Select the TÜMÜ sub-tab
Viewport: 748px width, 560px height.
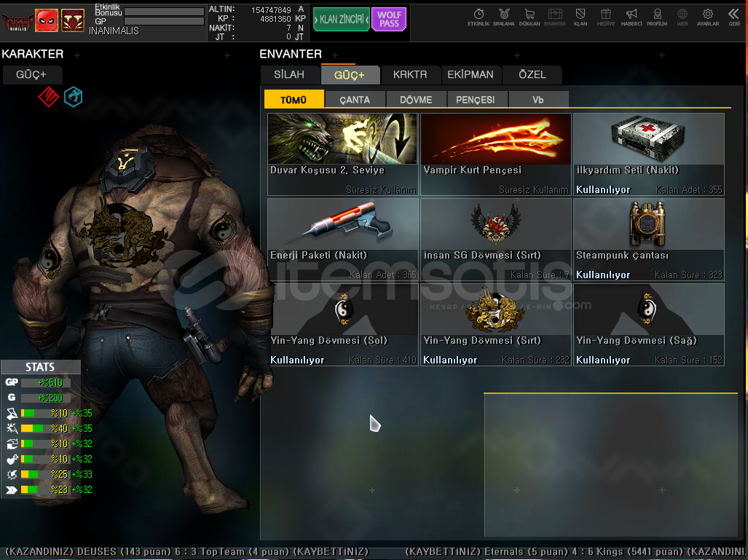coord(294,99)
